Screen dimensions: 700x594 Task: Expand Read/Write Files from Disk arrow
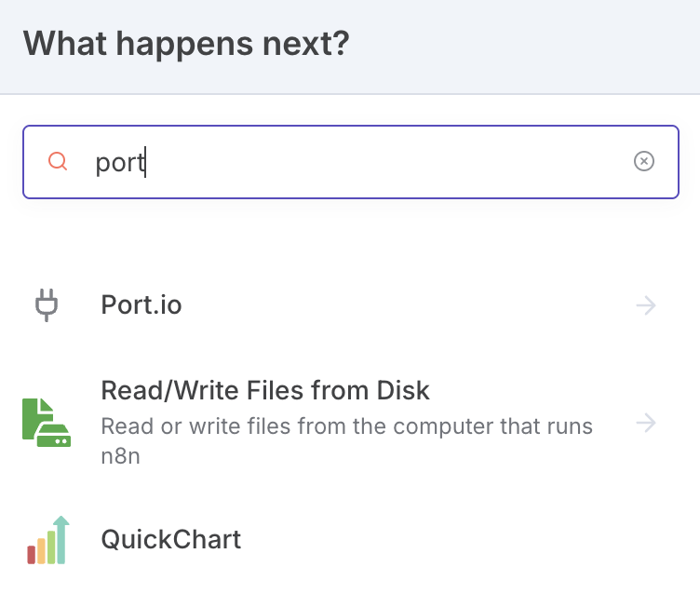click(x=646, y=424)
